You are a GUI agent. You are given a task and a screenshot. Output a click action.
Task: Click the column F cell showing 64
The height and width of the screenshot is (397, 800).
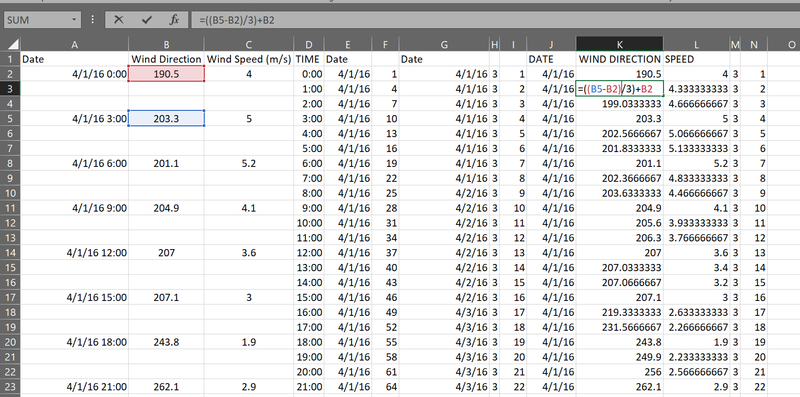coord(386,387)
